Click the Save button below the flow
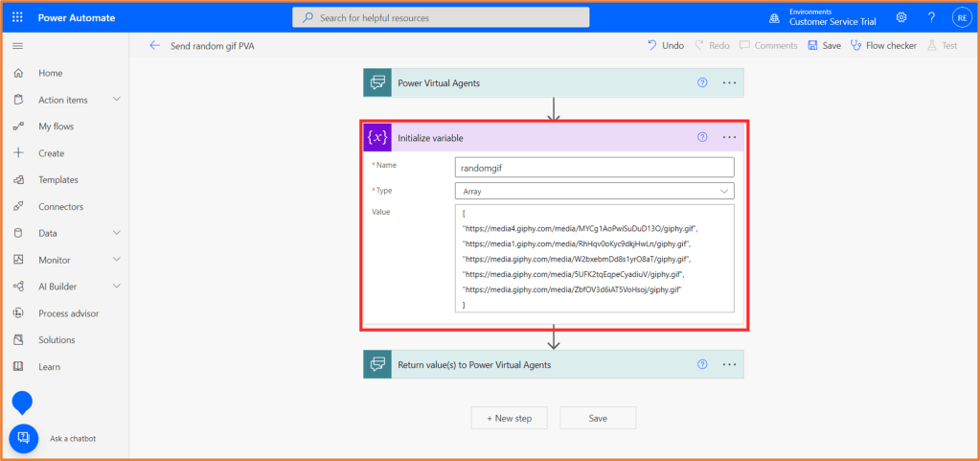The image size is (980, 461). [x=598, y=418]
